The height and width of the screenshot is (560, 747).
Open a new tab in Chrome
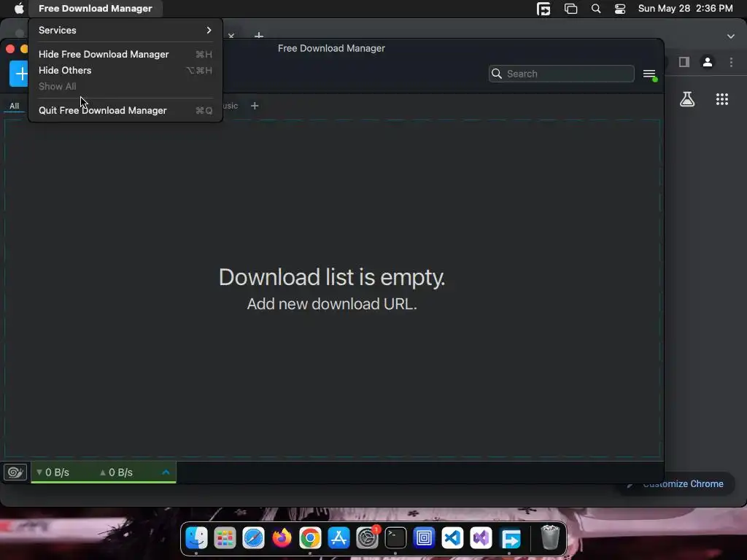pos(259,35)
